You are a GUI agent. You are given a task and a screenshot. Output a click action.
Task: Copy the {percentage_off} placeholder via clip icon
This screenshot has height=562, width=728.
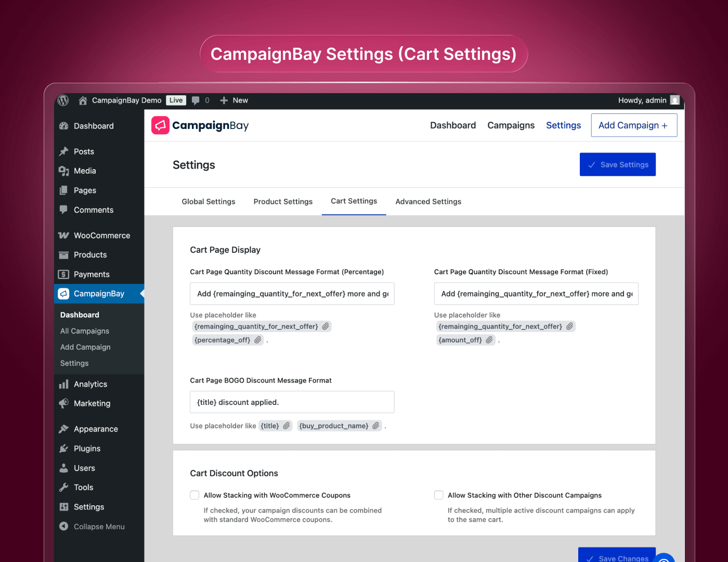coord(258,340)
